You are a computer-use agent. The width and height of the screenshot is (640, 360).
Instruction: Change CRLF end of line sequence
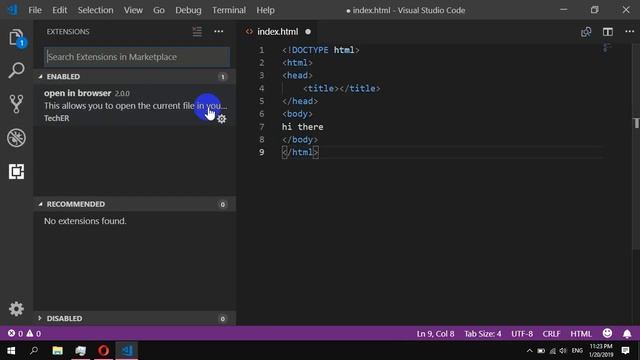pyautogui.click(x=551, y=333)
